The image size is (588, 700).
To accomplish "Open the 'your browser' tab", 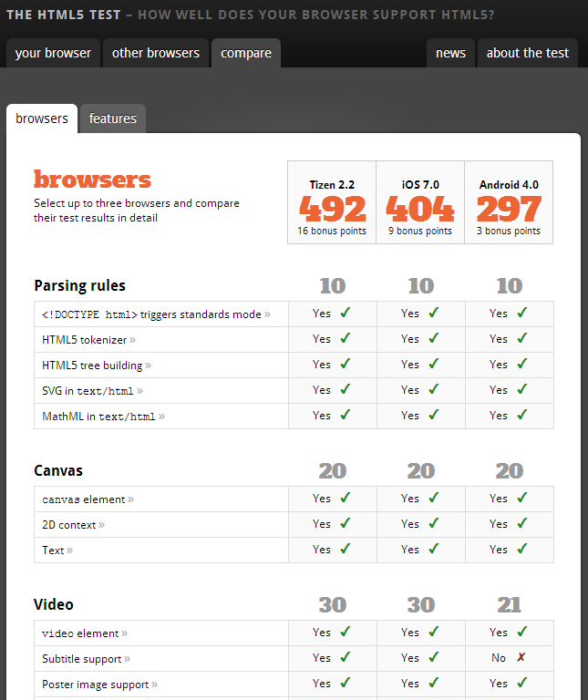I will pyautogui.click(x=53, y=53).
